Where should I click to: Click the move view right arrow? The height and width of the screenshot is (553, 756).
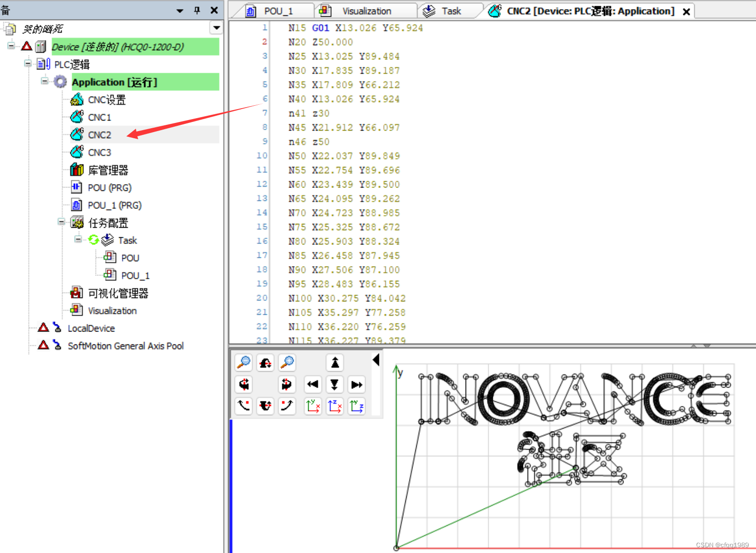point(356,384)
